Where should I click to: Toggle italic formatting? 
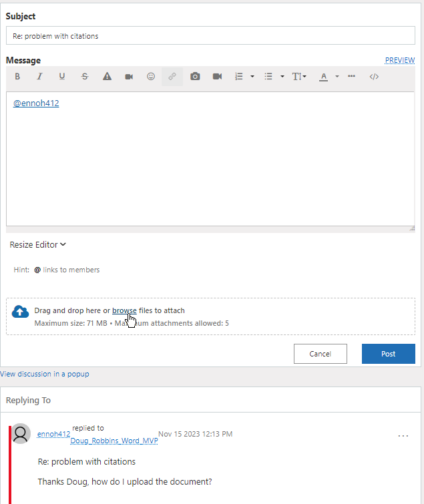pos(39,77)
